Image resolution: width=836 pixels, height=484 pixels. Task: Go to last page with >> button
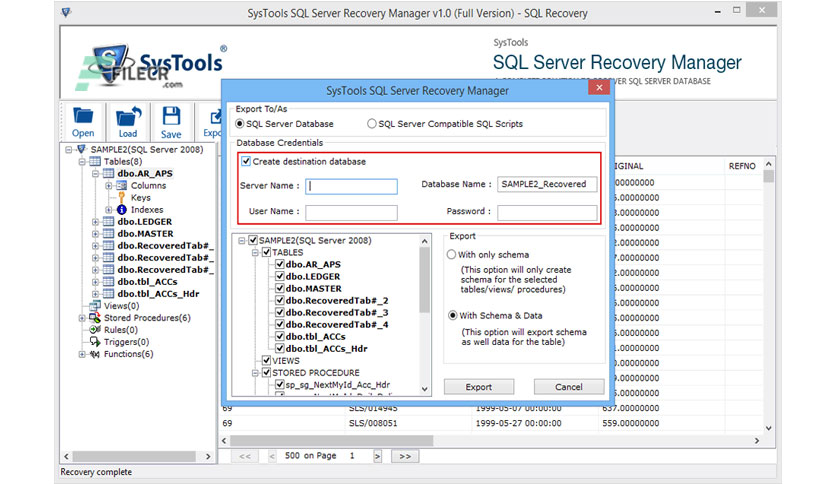pos(405,456)
